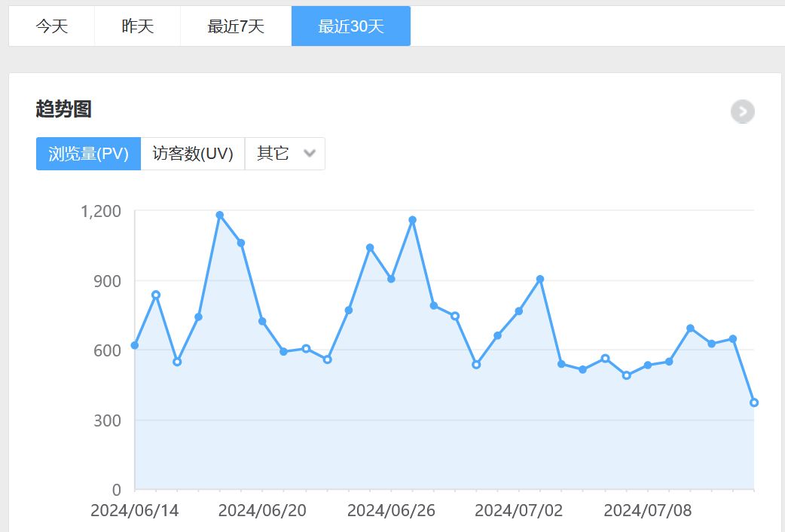This screenshot has width=785, height=532.
Task: Show the 浏览量(PV) trend
Action: (88, 154)
